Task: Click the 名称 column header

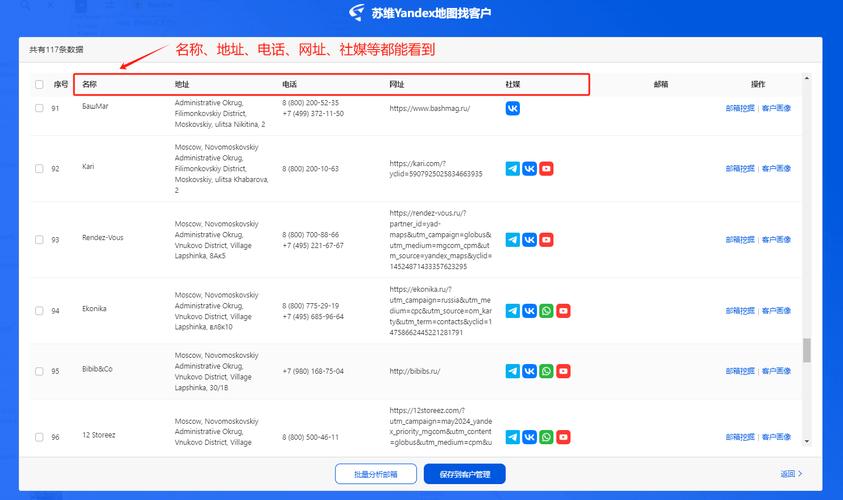Action: tap(89, 84)
